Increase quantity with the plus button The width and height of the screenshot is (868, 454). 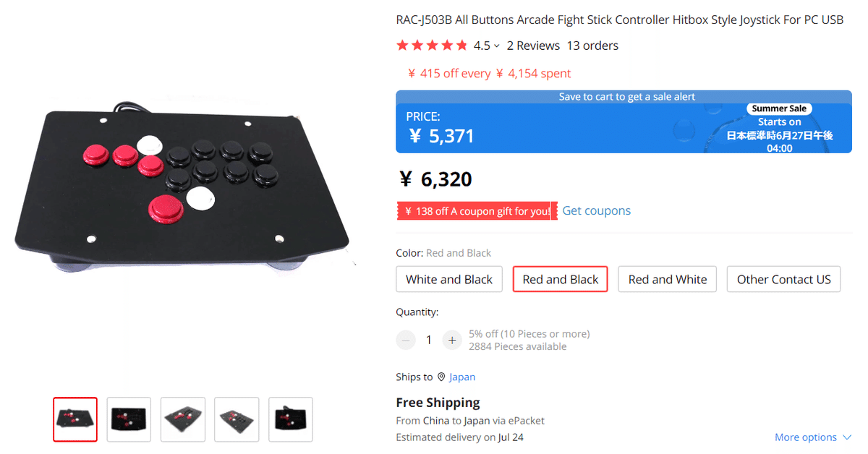point(452,340)
